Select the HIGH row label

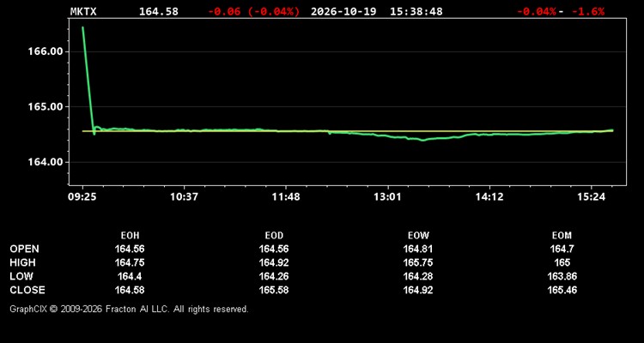pos(22,262)
